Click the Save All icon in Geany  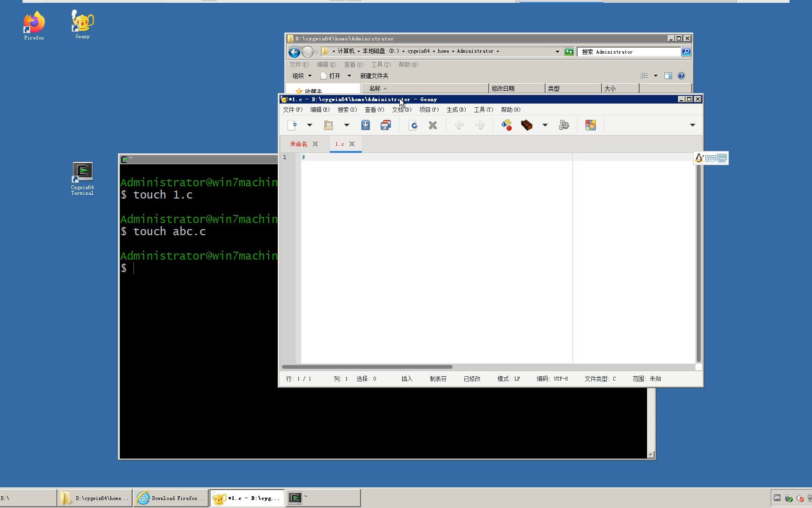coord(386,125)
